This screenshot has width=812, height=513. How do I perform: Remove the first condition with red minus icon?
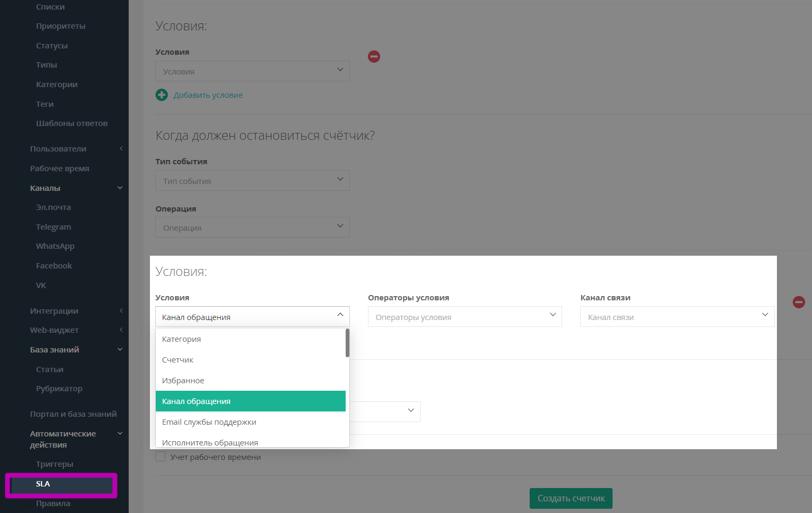(374, 57)
